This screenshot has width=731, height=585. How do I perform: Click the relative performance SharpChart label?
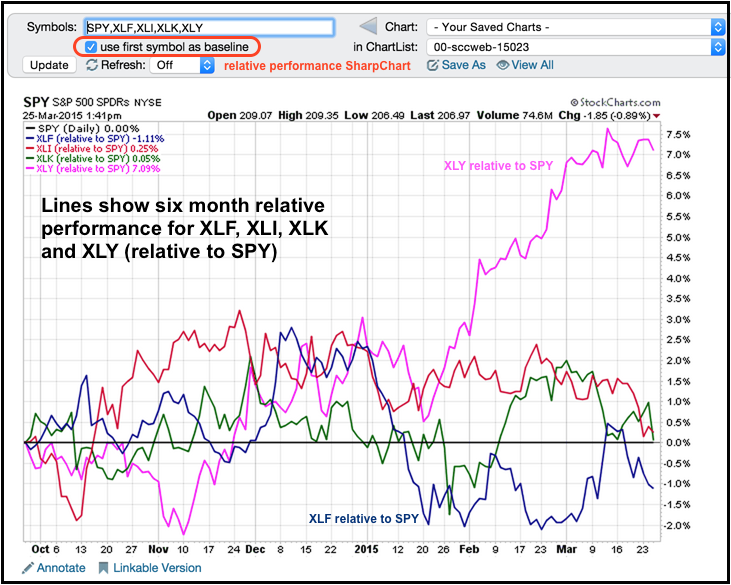pyautogui.click(x=317, y=66)
